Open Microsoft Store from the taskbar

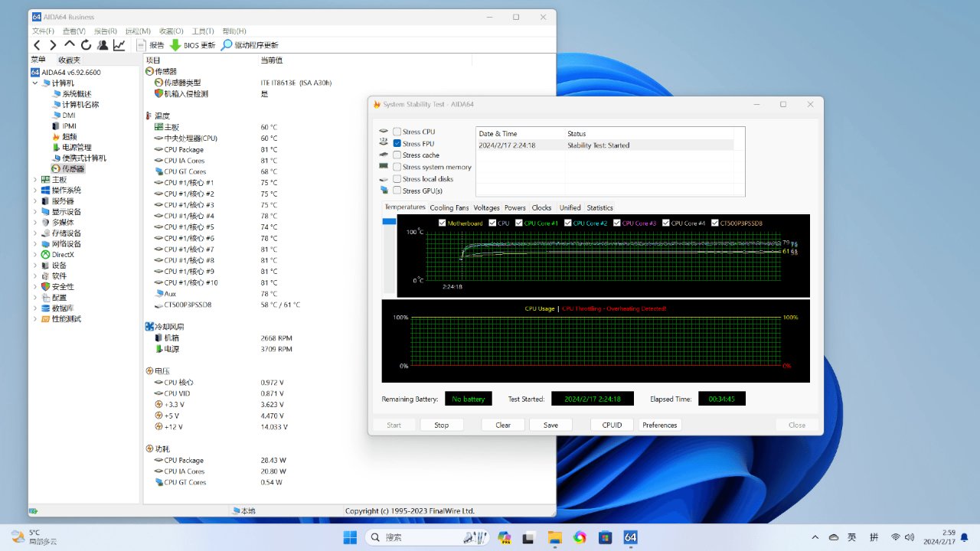coord(605,537)
